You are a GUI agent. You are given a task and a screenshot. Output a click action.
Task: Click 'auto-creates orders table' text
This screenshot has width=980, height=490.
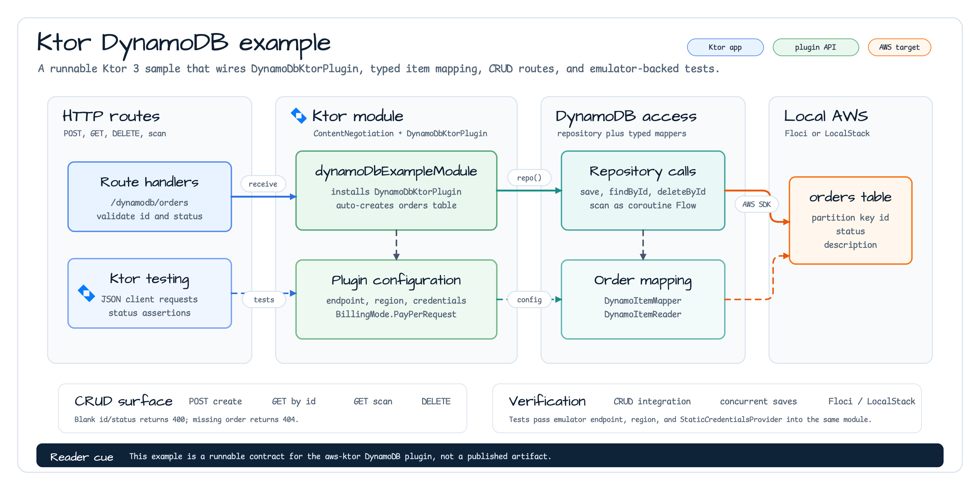coord(396,206)
